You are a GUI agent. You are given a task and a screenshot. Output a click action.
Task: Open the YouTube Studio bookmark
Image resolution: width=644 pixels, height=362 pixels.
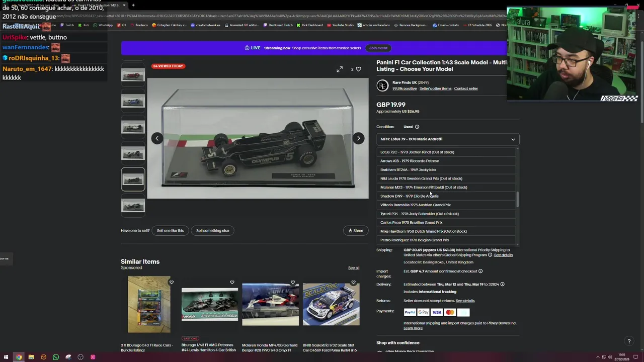pyautogui.click(x=341, y=25)
